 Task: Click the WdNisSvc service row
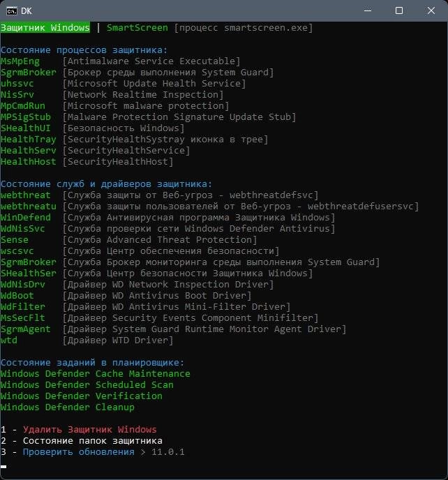tap(167, 229)
